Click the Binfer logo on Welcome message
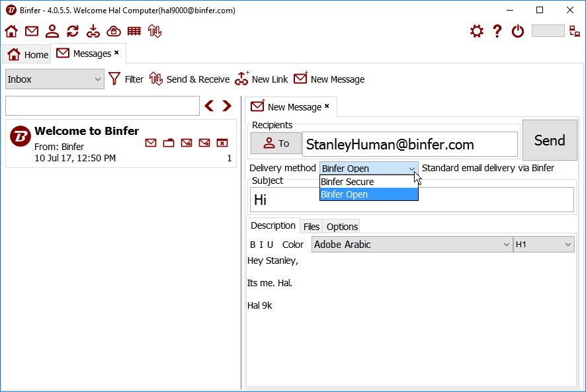 21,136
